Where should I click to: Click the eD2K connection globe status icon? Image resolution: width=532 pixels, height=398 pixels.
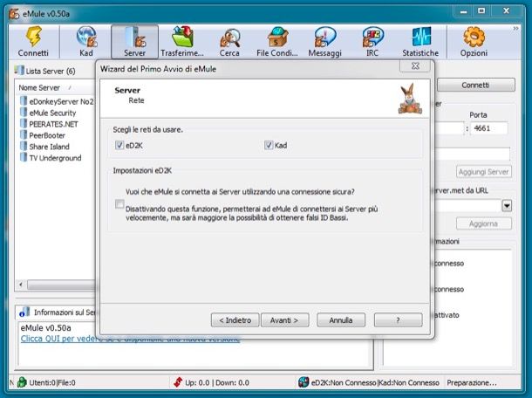[304, 382]
